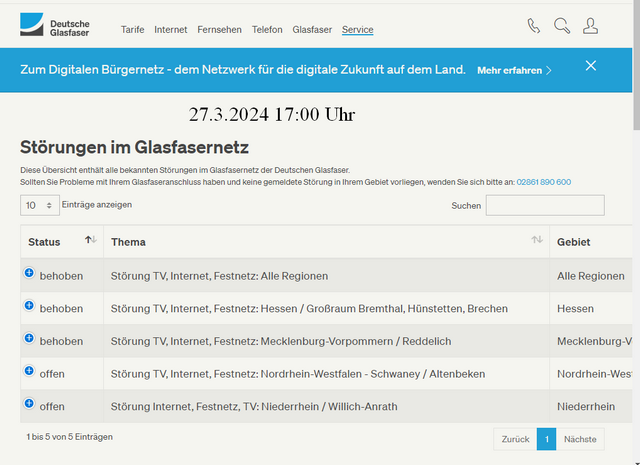Select Thema cell for Niederrhein / Willich-Anrath
Image resolution: width=640 pixels, height=465 pixels.
click(x=327, y=406)
